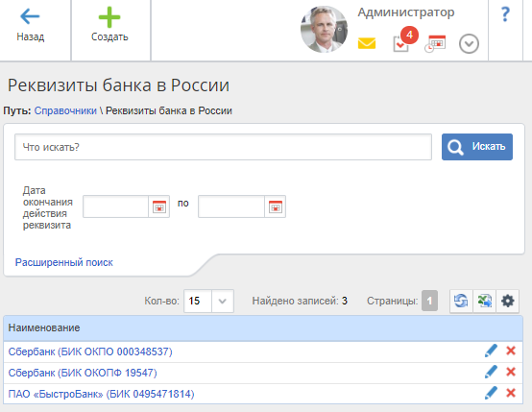
Task: Focus the Что искать? search field
Action: click(223, 147)
